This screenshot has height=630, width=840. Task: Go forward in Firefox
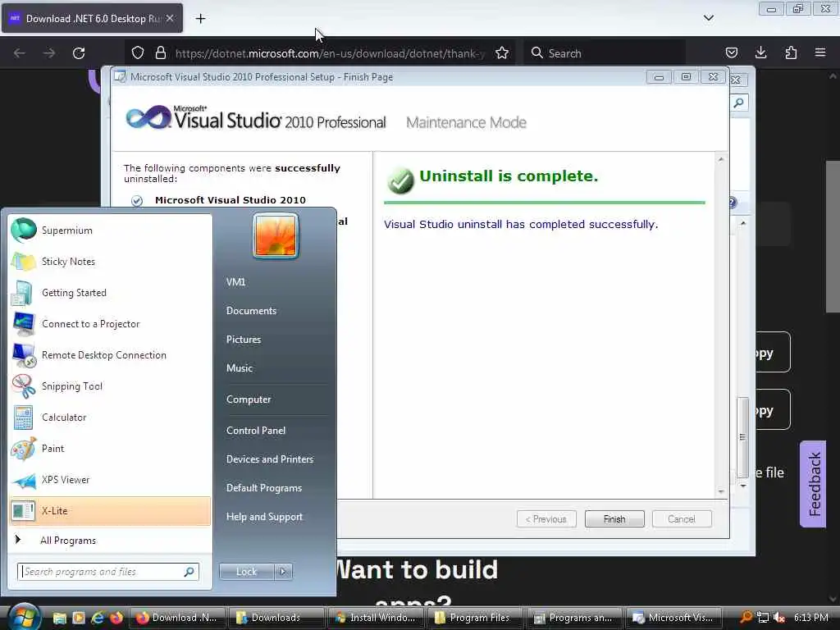pos(48,53)
